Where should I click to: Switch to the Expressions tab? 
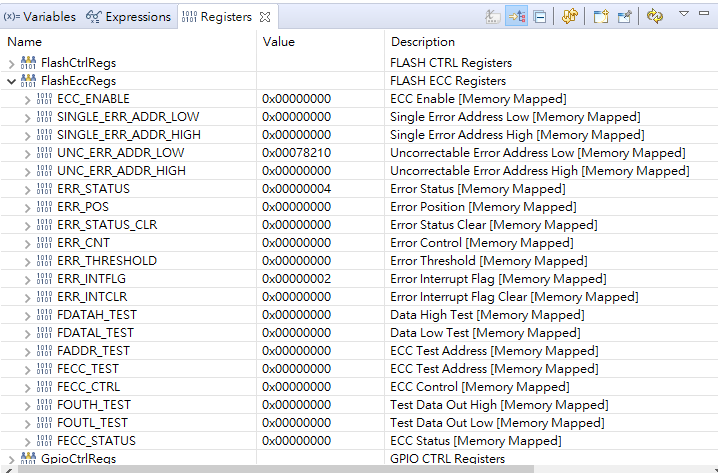click(129, 17)
